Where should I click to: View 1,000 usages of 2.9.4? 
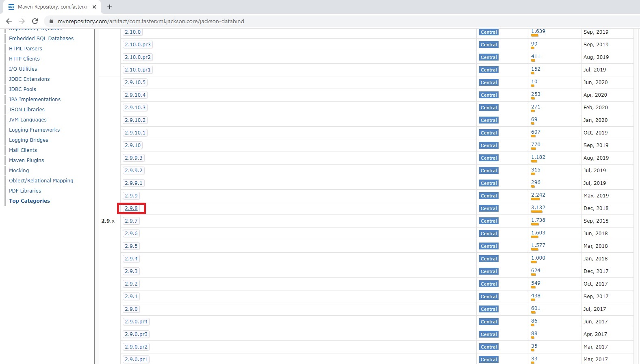tap(538, 258)
